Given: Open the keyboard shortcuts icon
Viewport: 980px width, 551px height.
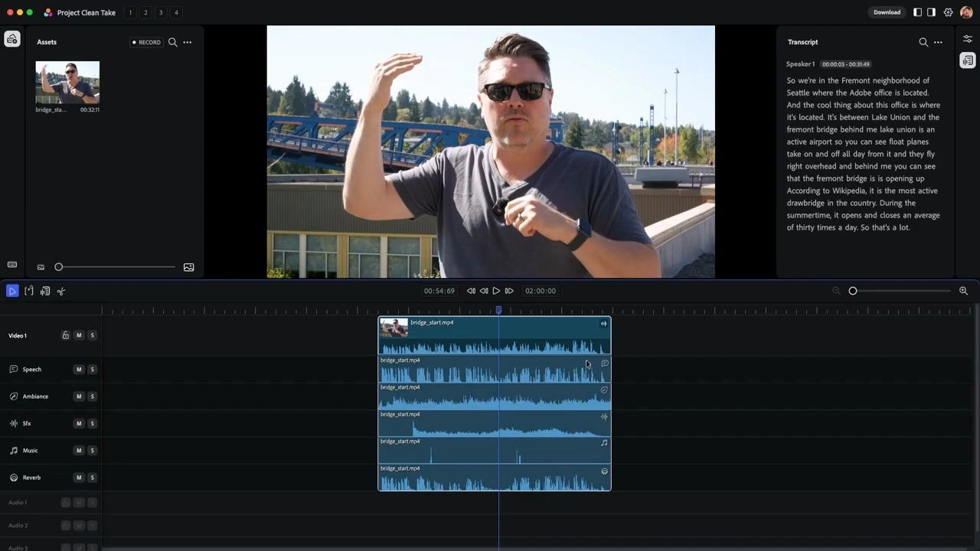Looking at the screenshot, I should (12, 265).
